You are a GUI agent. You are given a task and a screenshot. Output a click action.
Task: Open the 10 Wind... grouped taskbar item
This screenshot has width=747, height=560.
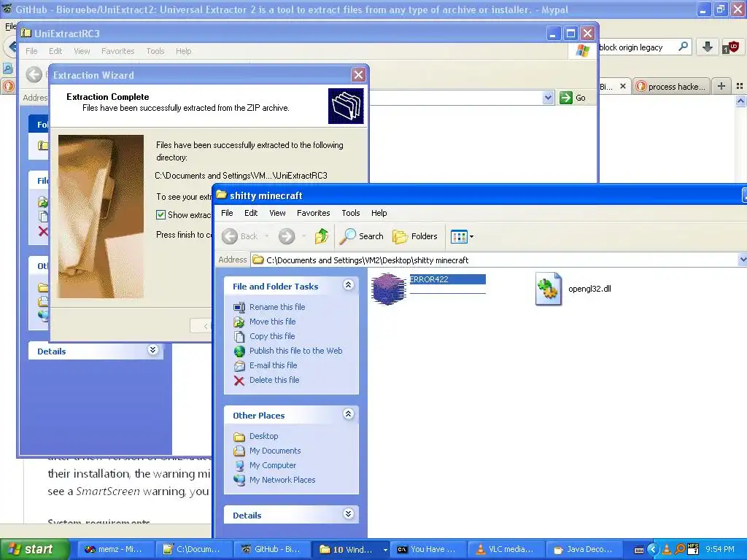pyautogui.click(x=351, y=550)
